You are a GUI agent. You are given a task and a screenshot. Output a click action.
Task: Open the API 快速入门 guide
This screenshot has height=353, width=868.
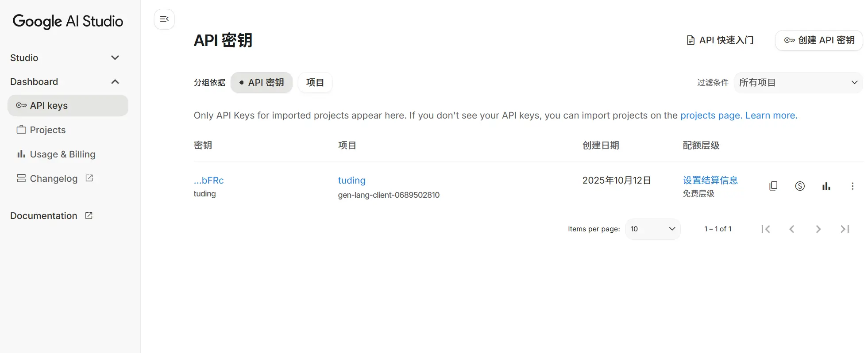pos(720,40)
